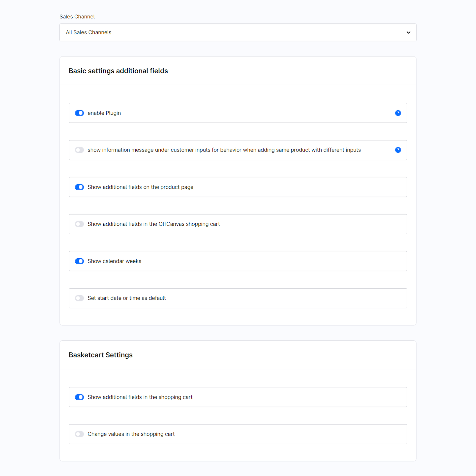Click the Sales Channel field label
476x476 pixels.
(77, 17)
